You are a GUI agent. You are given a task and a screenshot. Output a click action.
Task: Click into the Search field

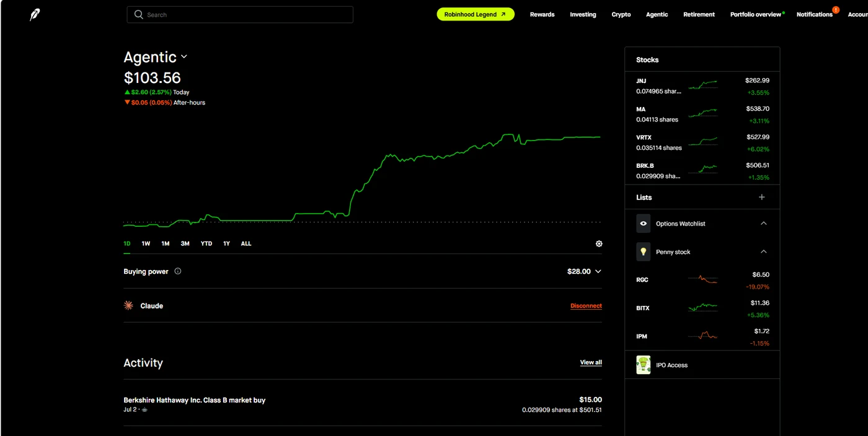(x=240, y=15)
